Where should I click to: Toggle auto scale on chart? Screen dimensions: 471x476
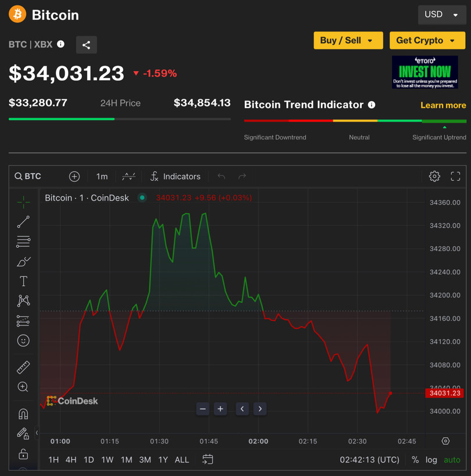pyautogui.click(x=452, y=460)
